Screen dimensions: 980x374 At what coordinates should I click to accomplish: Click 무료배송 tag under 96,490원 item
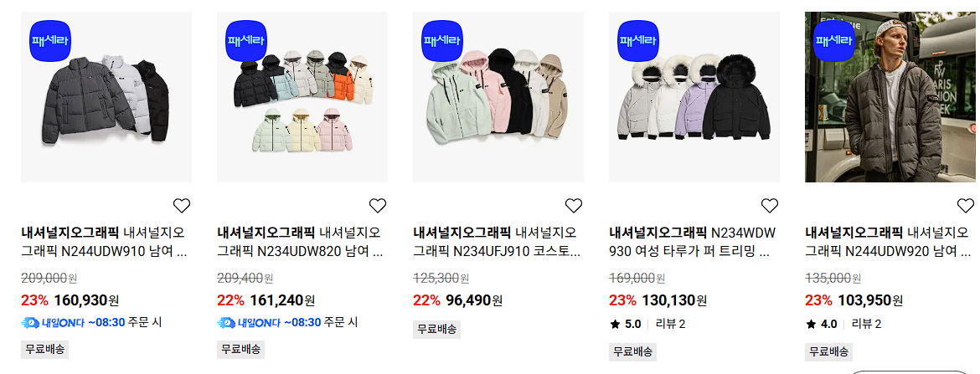pyautogui.click(x=437, y=329)
